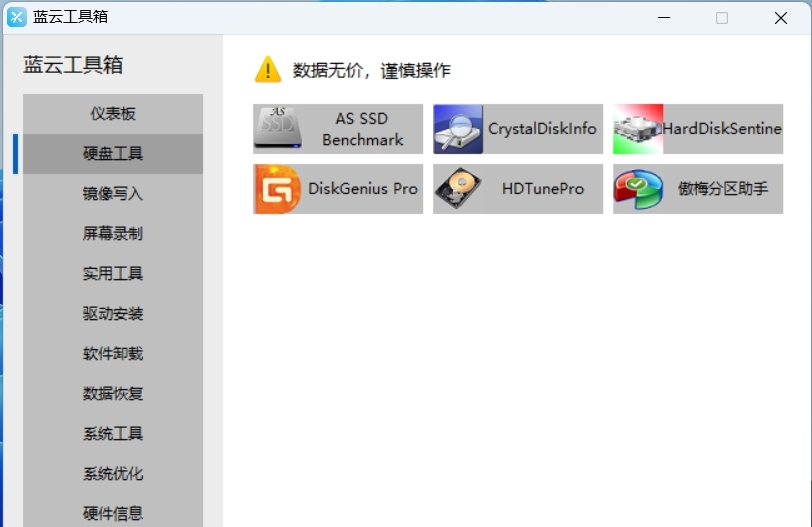Open 系统工具 section
Screen dimensions: 812x527
tap(113, 433)
